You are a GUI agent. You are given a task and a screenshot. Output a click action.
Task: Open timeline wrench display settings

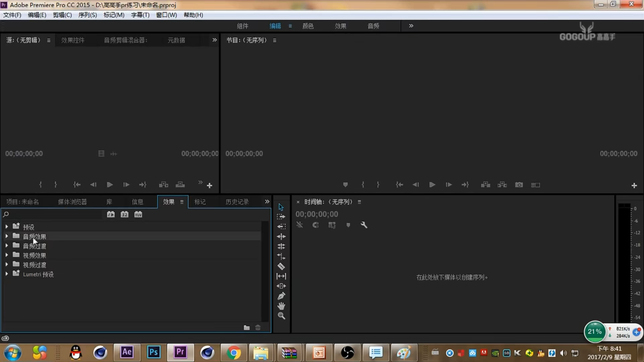[x=364, y=225]
